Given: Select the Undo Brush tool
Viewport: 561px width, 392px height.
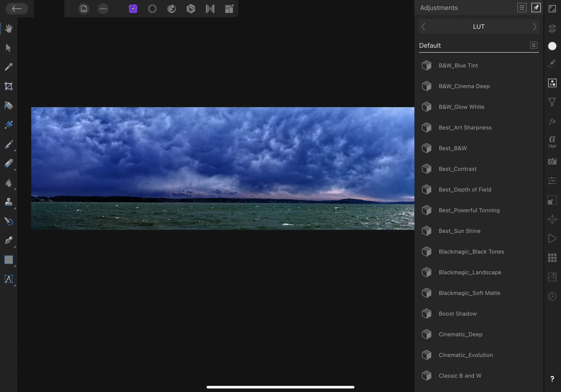Looking at the screenshot, I should coord(9,221).
